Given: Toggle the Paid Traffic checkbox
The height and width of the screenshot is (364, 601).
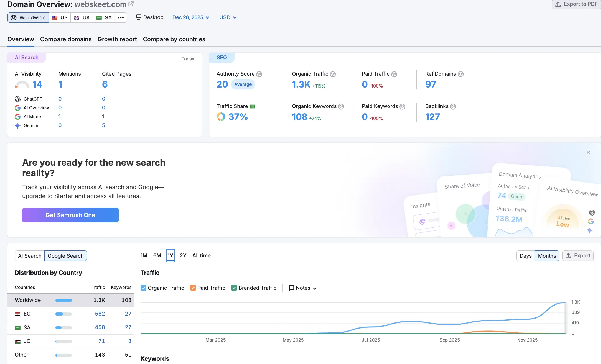Looking at the screenshot, I should click(x=193, y=288).
